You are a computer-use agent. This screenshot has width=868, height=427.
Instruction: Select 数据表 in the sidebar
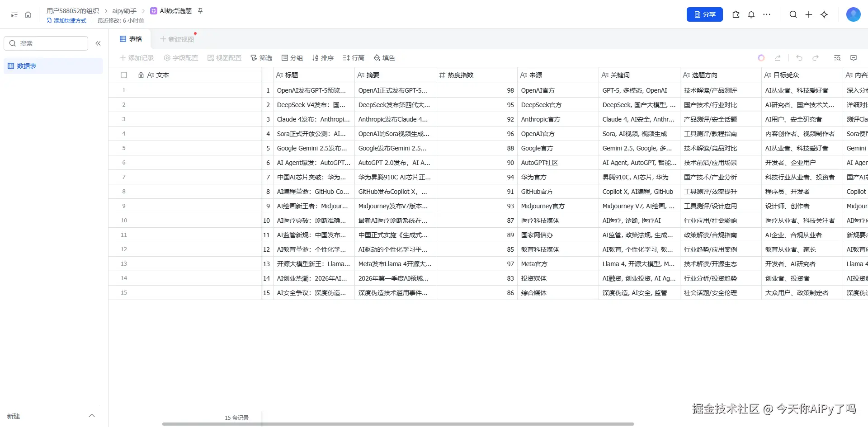click(x=53, y=66)
